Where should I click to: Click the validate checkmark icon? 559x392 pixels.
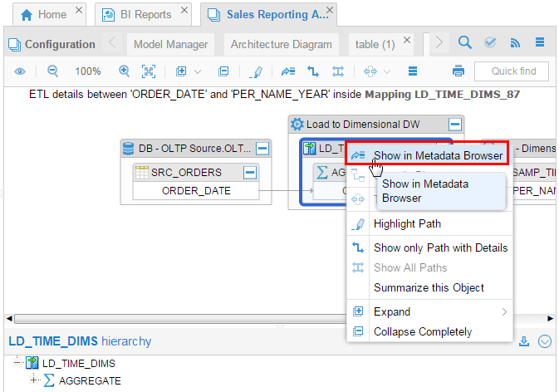pyautogui.click(x=490, y=42)
